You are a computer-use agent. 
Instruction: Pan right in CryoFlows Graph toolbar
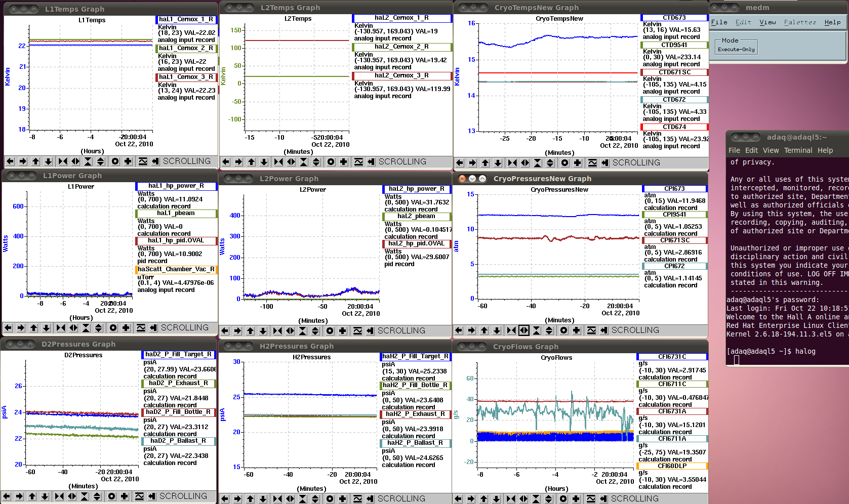point(471,499)
